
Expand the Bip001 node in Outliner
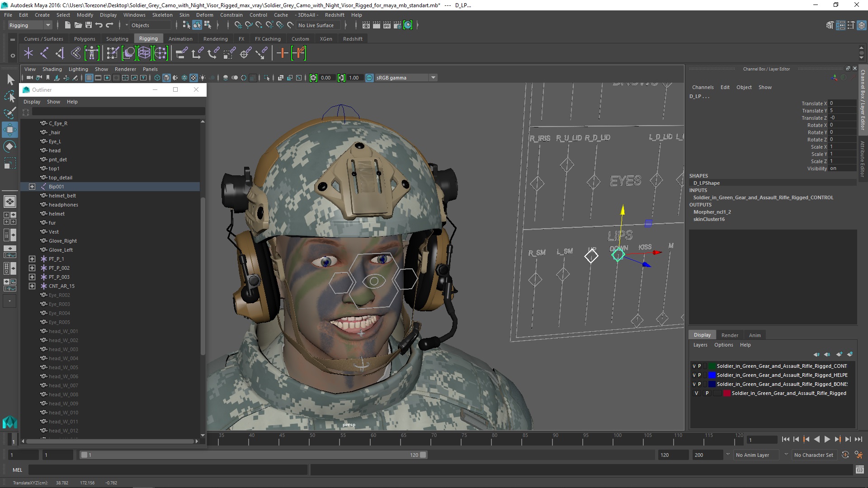coord(32,187)
